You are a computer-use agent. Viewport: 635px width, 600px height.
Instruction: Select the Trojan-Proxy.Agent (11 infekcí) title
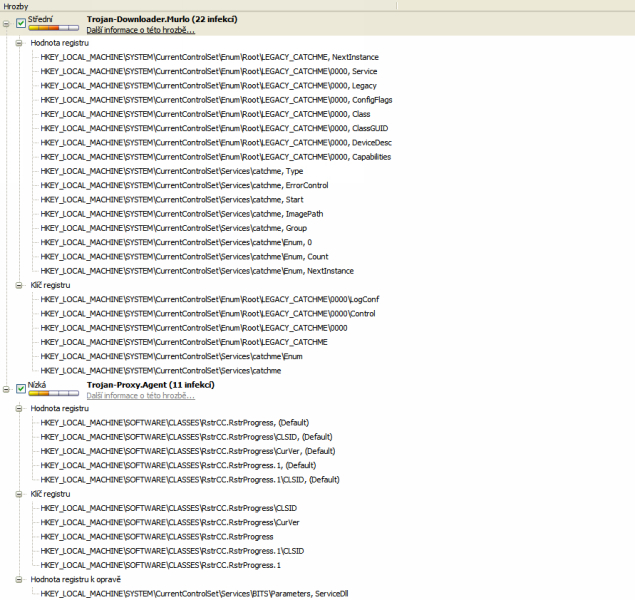coord(150,385)
